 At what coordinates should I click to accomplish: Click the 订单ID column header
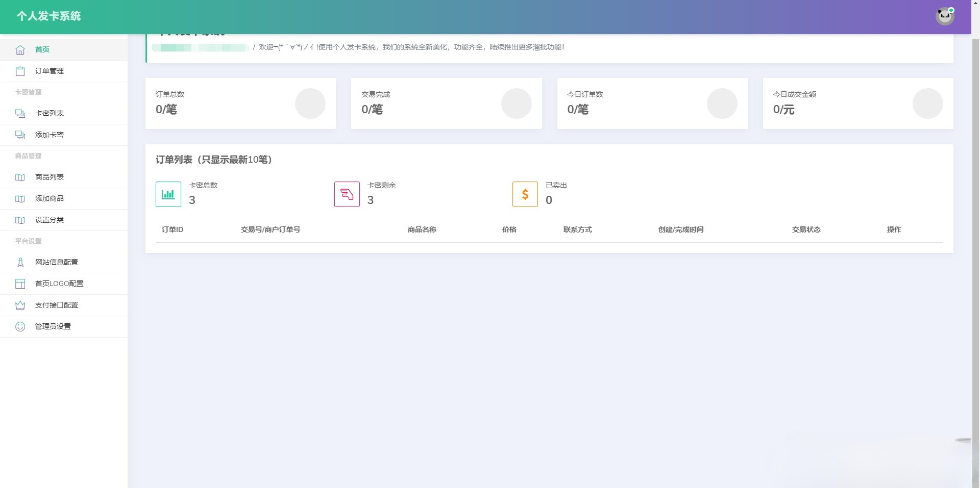(172, 229)
